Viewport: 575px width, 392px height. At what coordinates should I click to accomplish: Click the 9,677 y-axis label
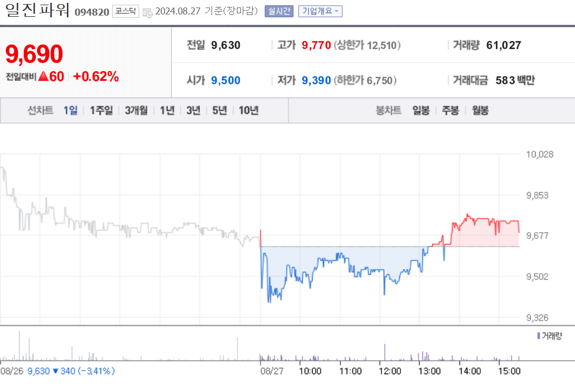[537, 236]
